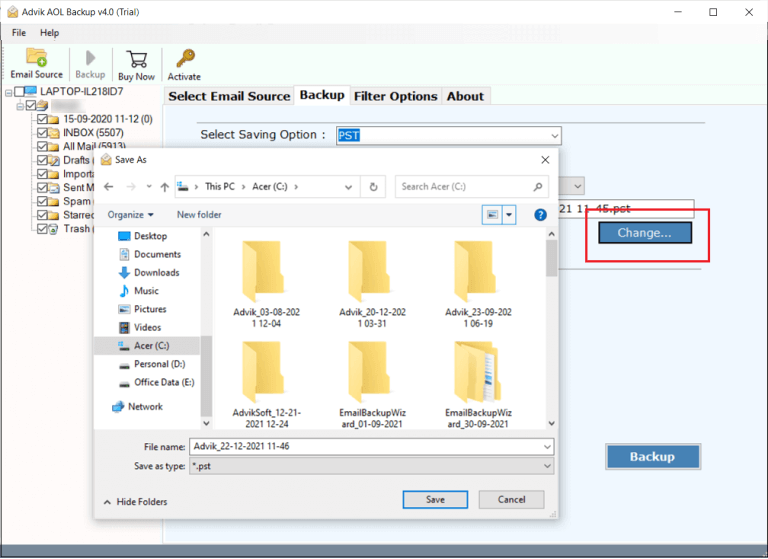The width and height of the screenshot is (768, 559).
Task: Click the search magnifier icon
Action: pyautogui.click(x=538, y=187)
